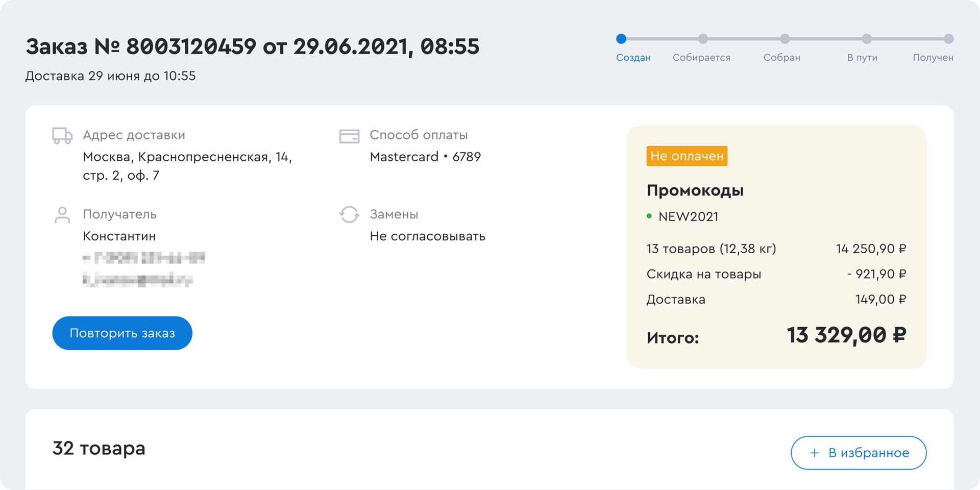
Task: Select the Собран status label
Action: pos(782,58)
